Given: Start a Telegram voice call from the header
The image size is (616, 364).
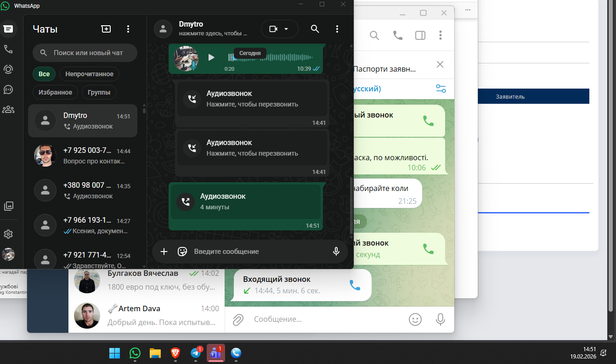Looking at the screenshot, I should pyautogui.click(x=398, y=35).
